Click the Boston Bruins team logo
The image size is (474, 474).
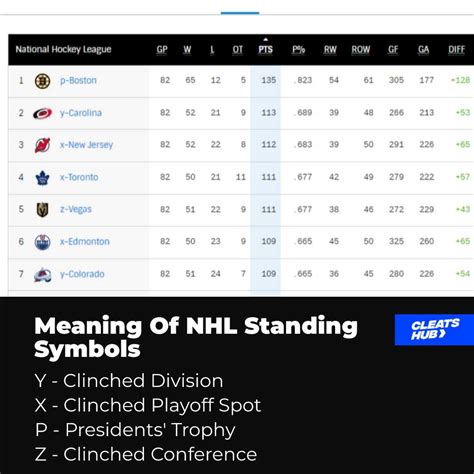(42, 81)
